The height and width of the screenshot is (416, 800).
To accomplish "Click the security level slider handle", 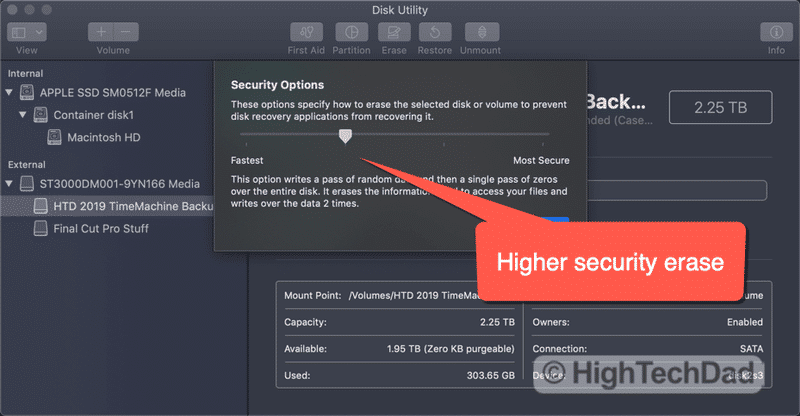I will click(x=345, y=136).
